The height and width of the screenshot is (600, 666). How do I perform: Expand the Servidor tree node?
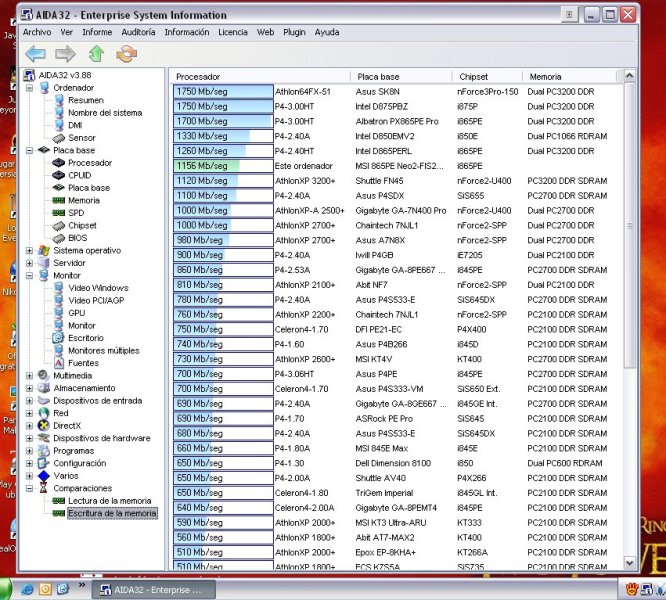coord(29,263)
